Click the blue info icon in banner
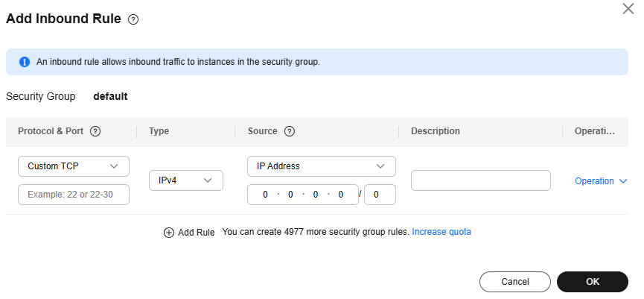 [25, 62]
